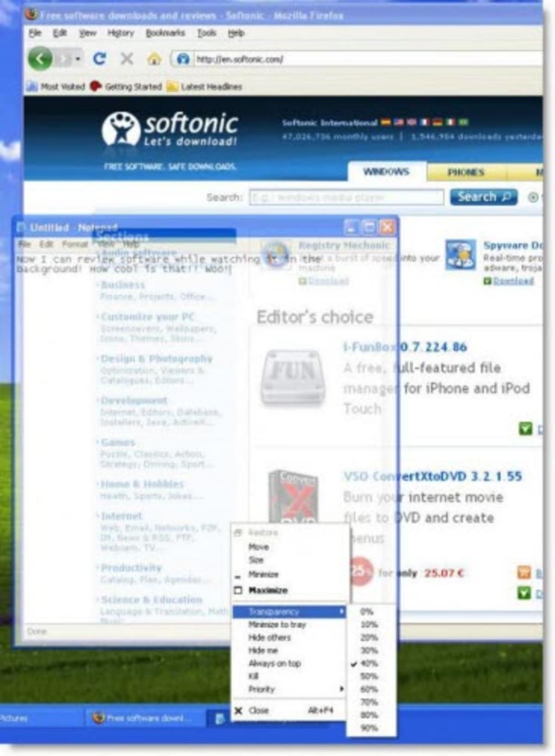Expand the Priority submenu arrow
Viewport: 555px width, 756px height.
(x=341, y=689)
